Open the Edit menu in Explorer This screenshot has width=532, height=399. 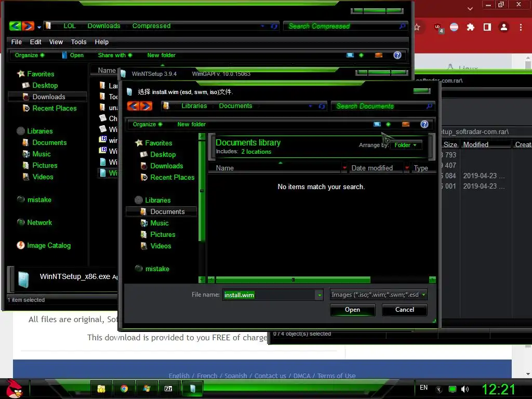[35, 42]
